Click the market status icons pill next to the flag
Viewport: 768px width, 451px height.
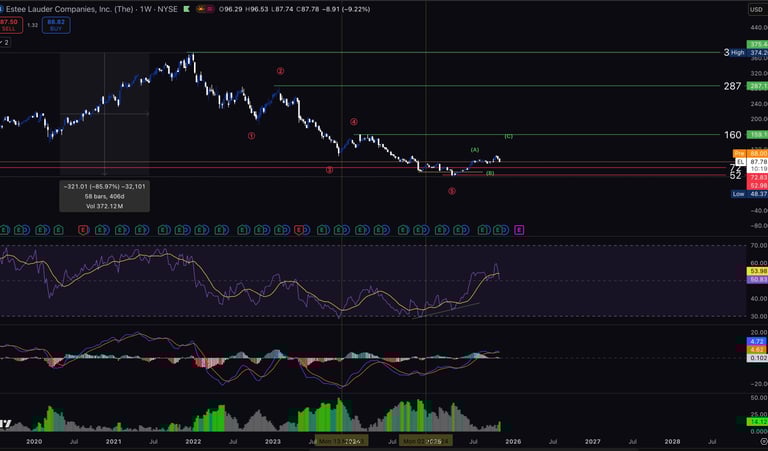point(205,9)
